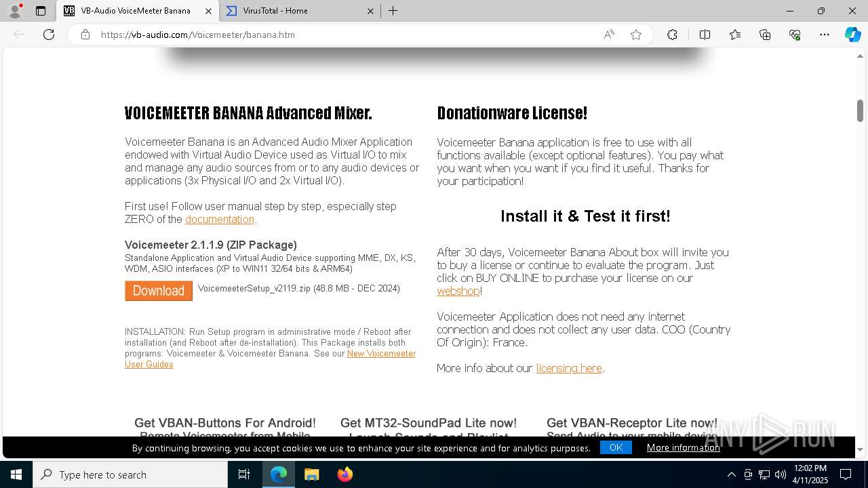Click the vertical scrollbar thumb

[860, 110]
